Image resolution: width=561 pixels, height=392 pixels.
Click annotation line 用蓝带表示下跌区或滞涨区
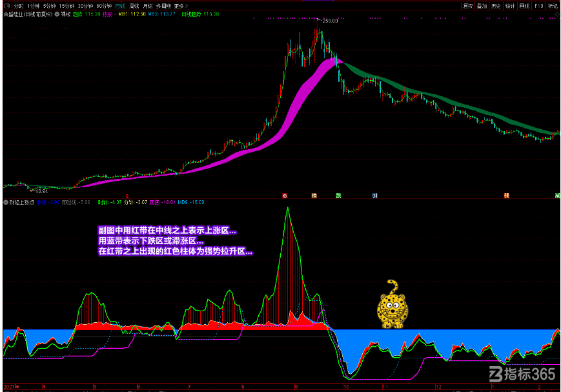click(x=151, y=241)
